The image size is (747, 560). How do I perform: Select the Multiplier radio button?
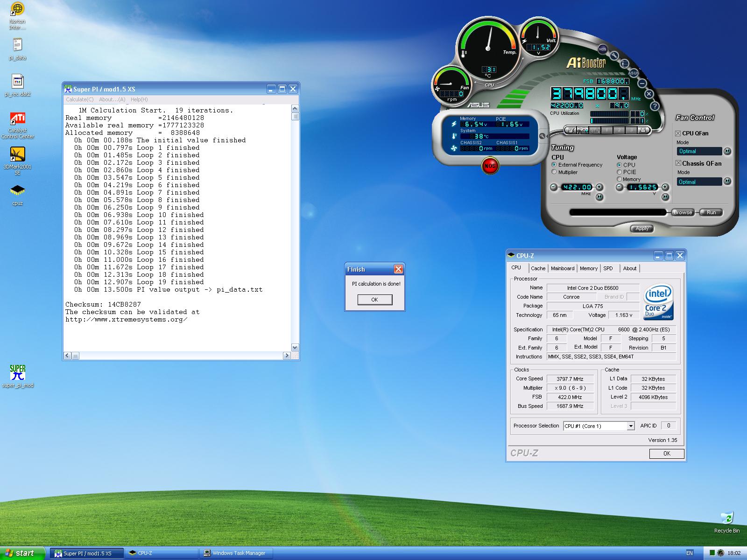(x=554, y=172)
